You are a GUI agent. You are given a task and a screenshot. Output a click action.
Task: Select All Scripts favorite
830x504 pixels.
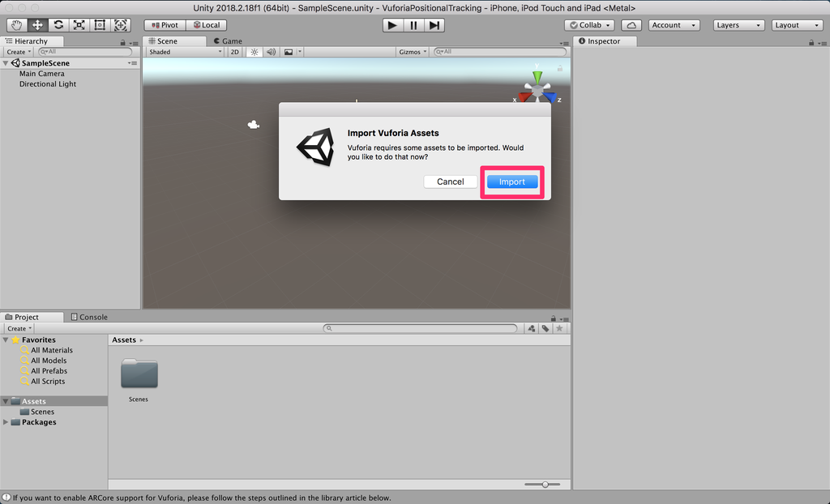[x=48, y=381]
